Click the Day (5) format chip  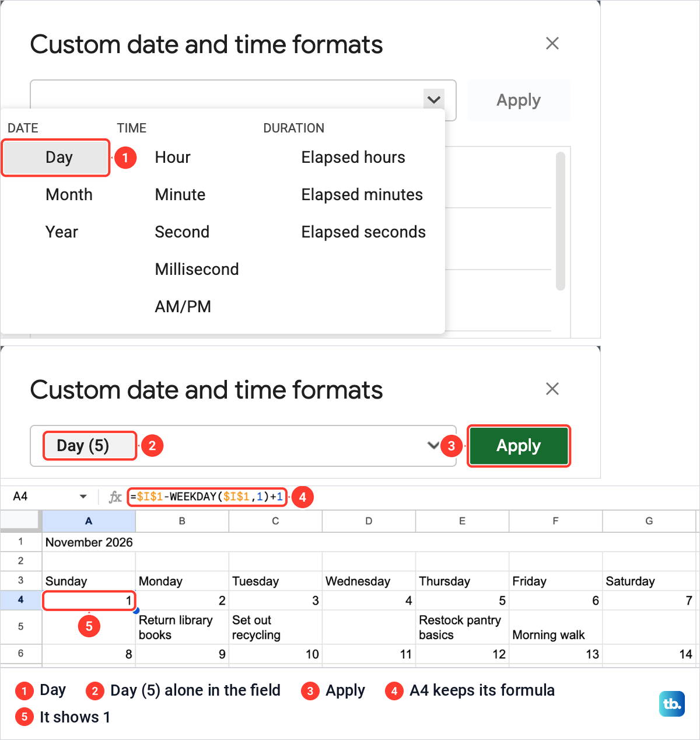tap(90, 446)
